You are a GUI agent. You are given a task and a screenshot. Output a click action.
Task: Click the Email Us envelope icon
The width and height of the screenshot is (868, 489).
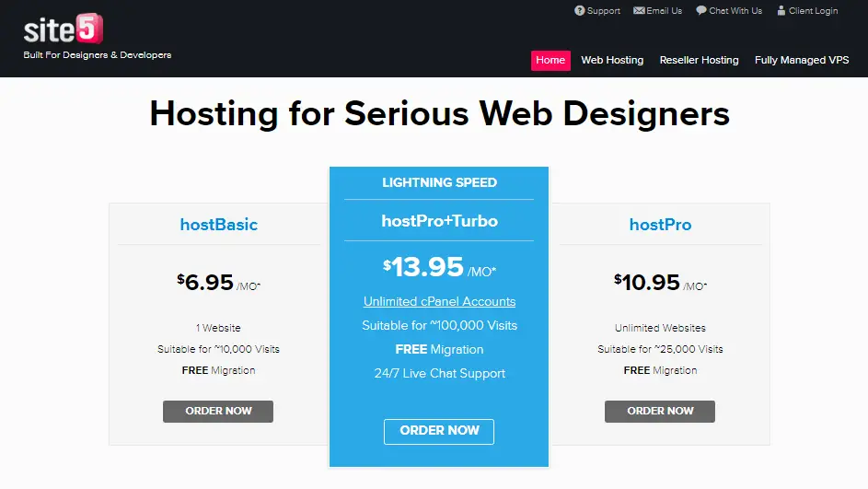pos(639,10)
